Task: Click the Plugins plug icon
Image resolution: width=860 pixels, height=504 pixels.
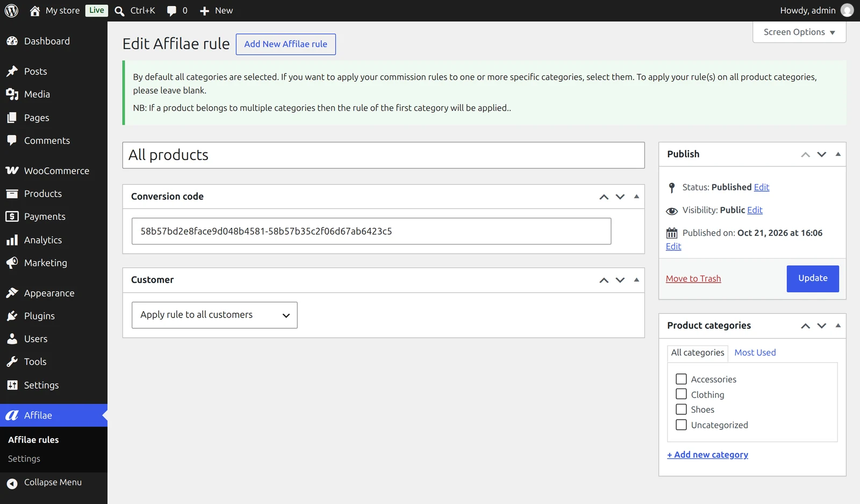Action: point(12,316)
